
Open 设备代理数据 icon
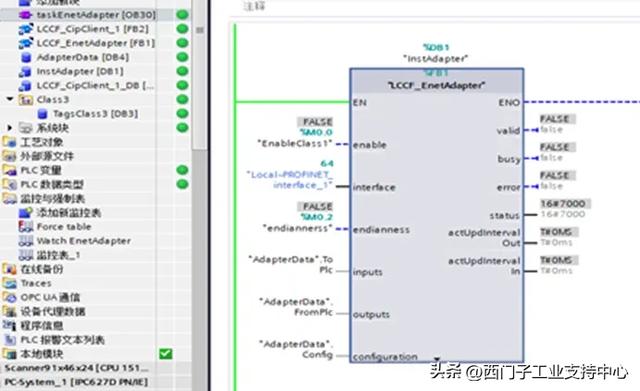(9, 311)
